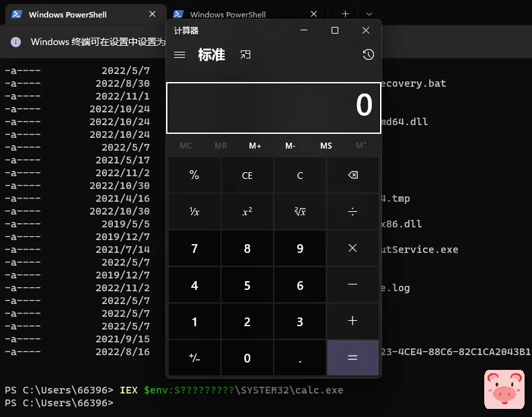The width and height of the screenshot is (532, 417).
Task: Click digit 8 on calculator
Action: point(248,248)
